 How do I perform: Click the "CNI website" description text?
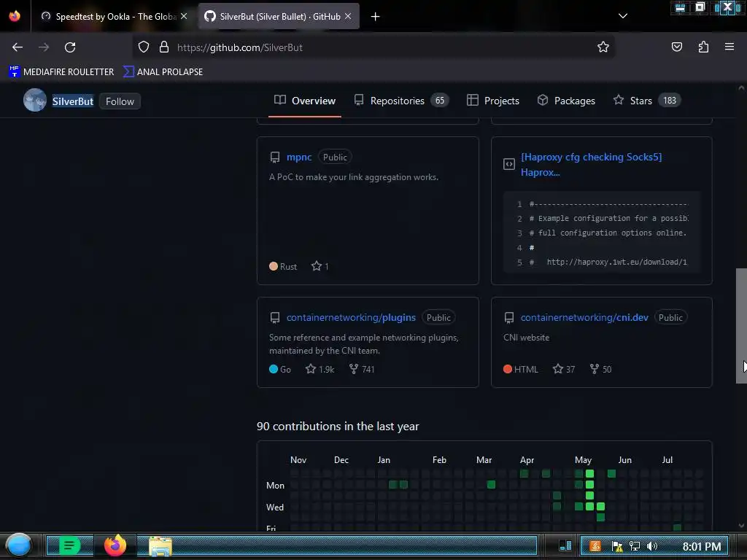point(527,338)
